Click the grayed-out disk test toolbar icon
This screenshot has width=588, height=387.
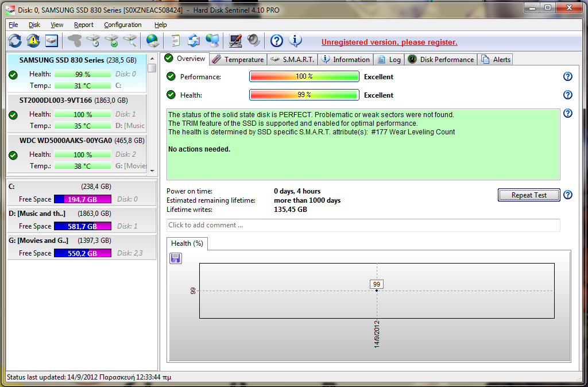tap(75, 41)
